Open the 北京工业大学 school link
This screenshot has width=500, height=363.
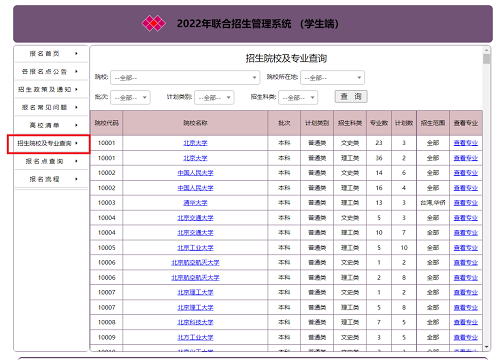coord(195,248)
